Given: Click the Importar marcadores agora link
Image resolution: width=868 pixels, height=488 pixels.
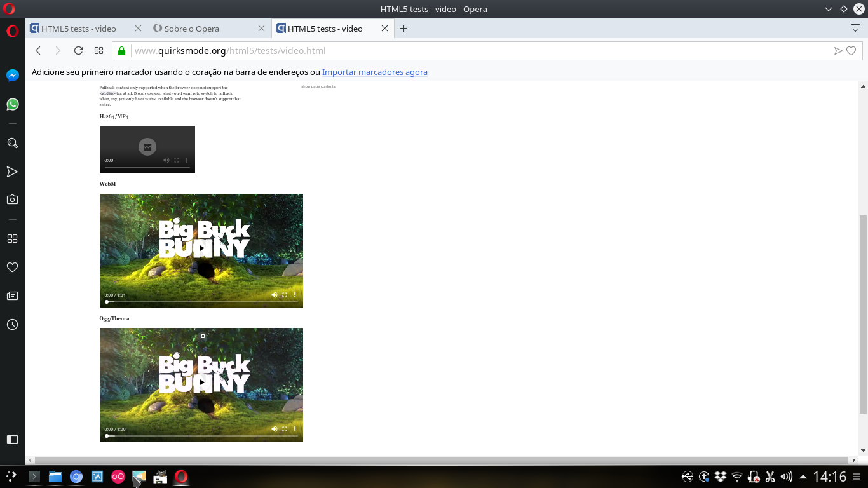Looking at the screenshot, I should 375,72.
